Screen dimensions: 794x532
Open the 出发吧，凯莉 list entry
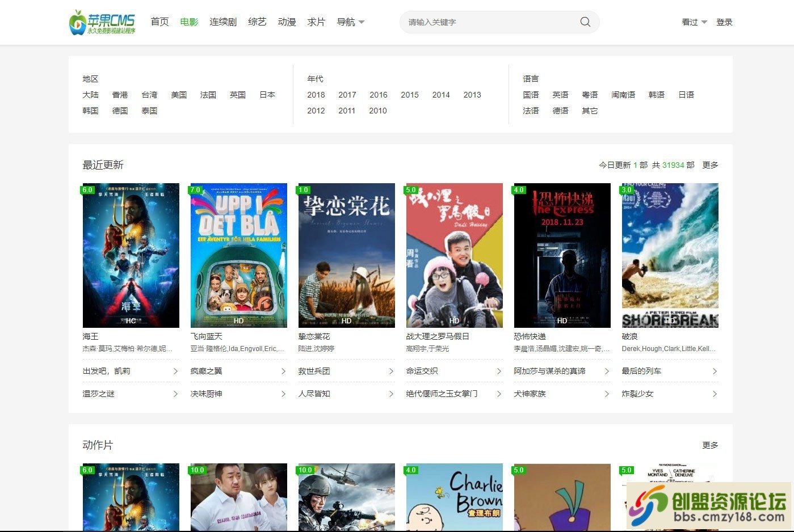click(x=131, y=371)
